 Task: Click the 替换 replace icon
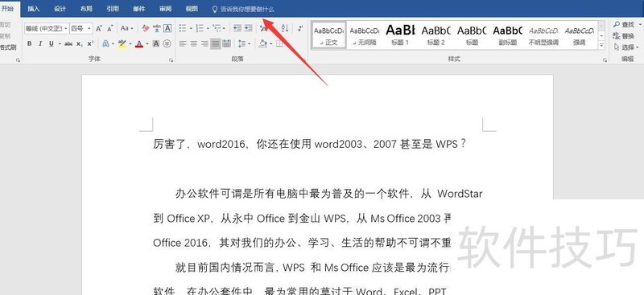[623, 36]
